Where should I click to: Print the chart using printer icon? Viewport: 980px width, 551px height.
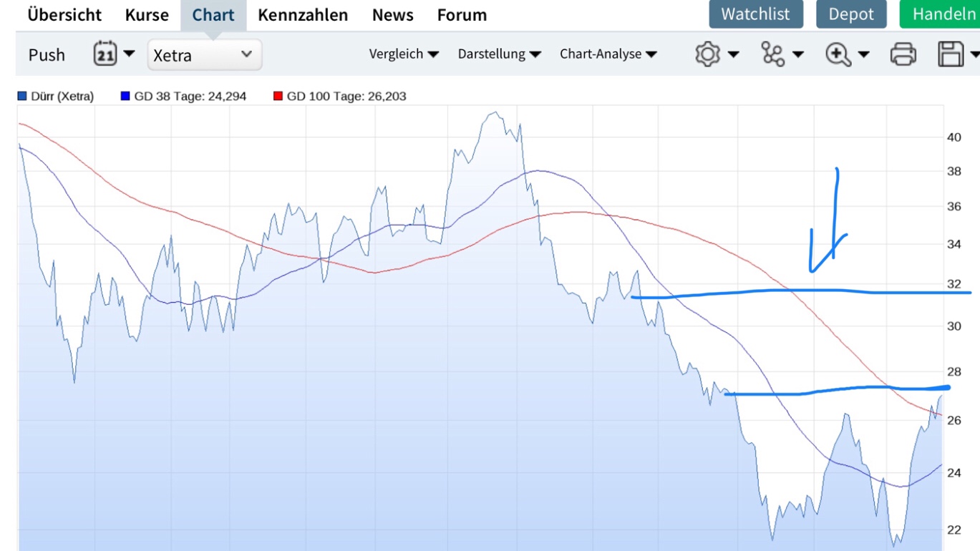(x=903, y=54)
